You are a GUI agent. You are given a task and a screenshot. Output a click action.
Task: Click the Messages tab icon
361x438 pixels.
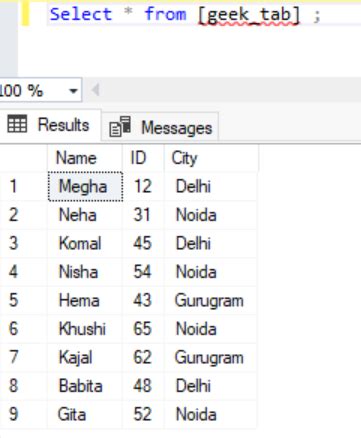pyautogui.click(x=120, y=127)
